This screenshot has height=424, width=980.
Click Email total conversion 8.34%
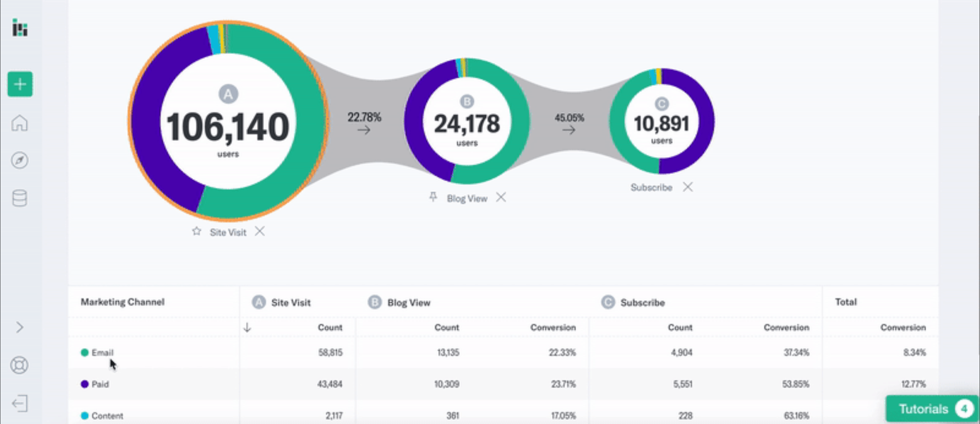pos(915,352)
